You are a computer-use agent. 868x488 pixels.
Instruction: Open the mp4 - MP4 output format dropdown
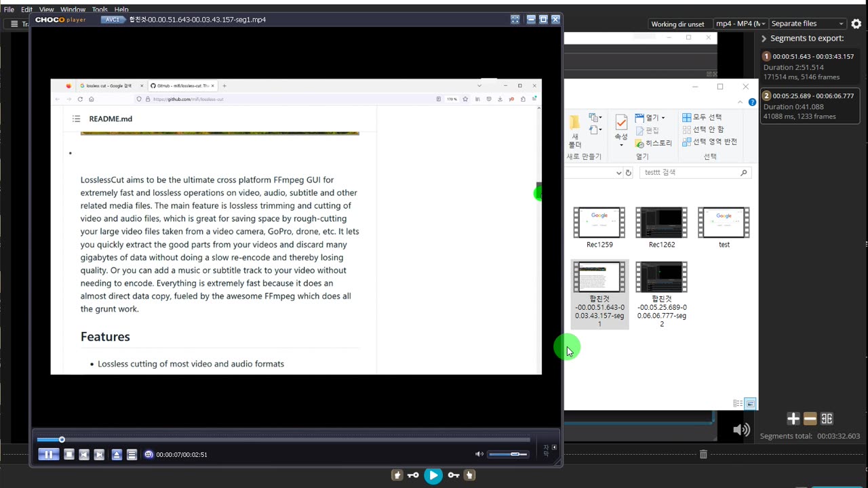[741, 24]
